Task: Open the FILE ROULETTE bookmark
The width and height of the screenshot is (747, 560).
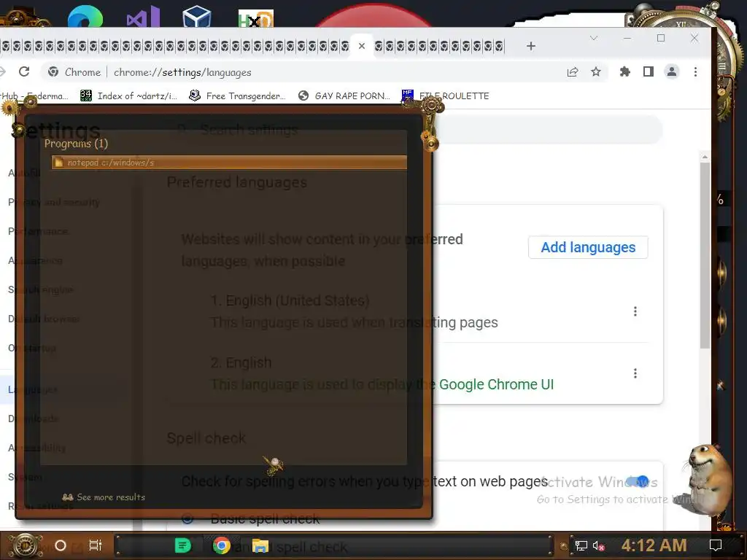Action: point(446,96)
